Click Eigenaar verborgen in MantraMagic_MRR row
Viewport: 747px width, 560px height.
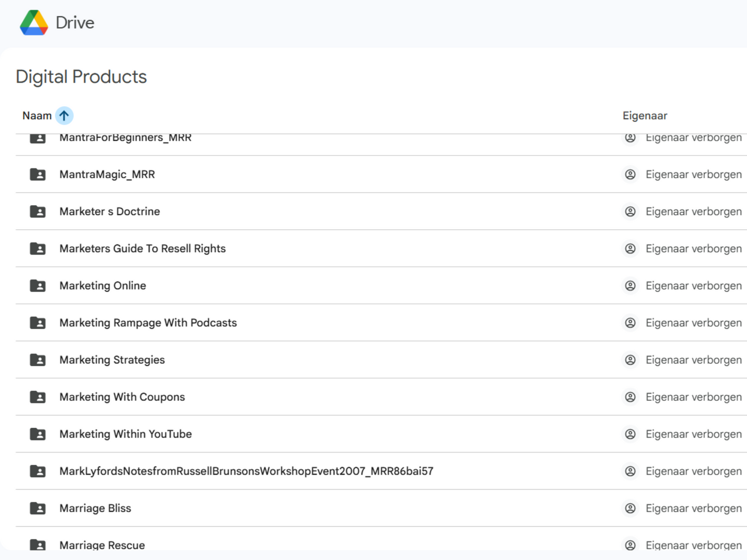694,175
